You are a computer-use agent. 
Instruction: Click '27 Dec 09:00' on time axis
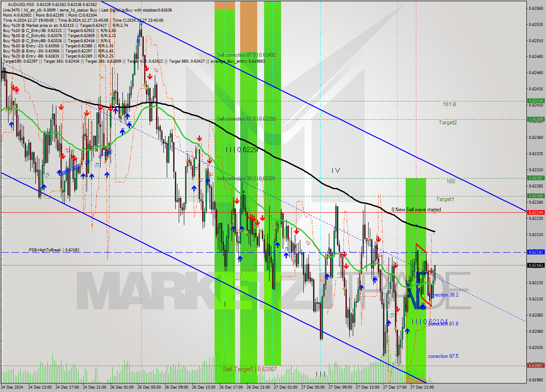340,387
